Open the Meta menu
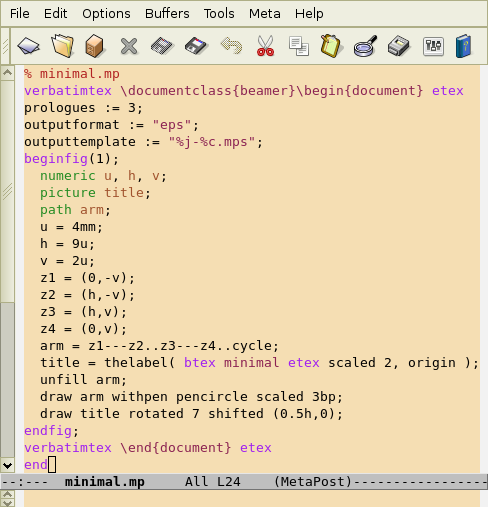The image size is (488, 507). pyautogui.click(x=265, y=14)
